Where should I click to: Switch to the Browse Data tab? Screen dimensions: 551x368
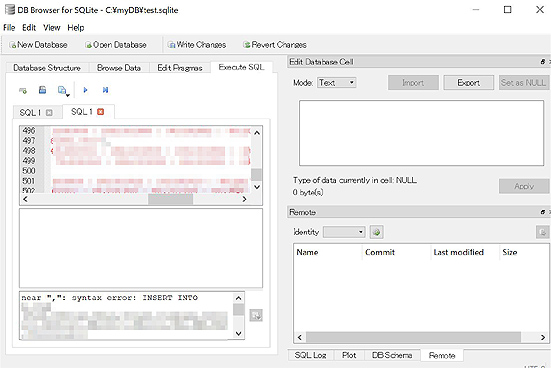point(119,67)
